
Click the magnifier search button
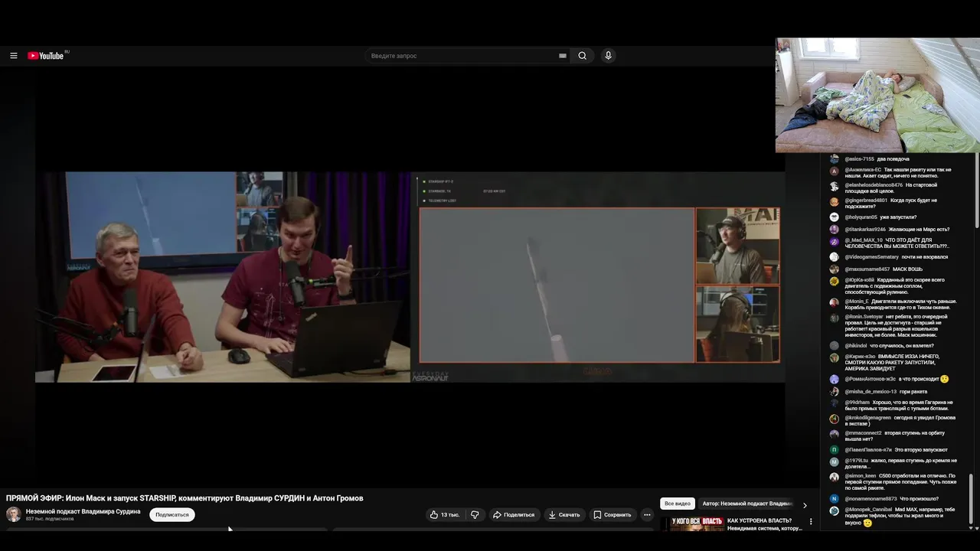[x=583, y=56]
